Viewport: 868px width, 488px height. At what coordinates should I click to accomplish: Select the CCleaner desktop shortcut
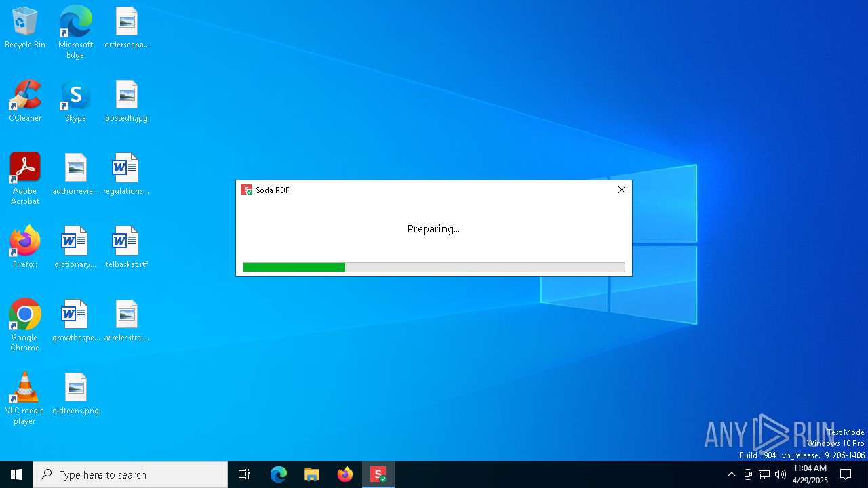[25, 102]
